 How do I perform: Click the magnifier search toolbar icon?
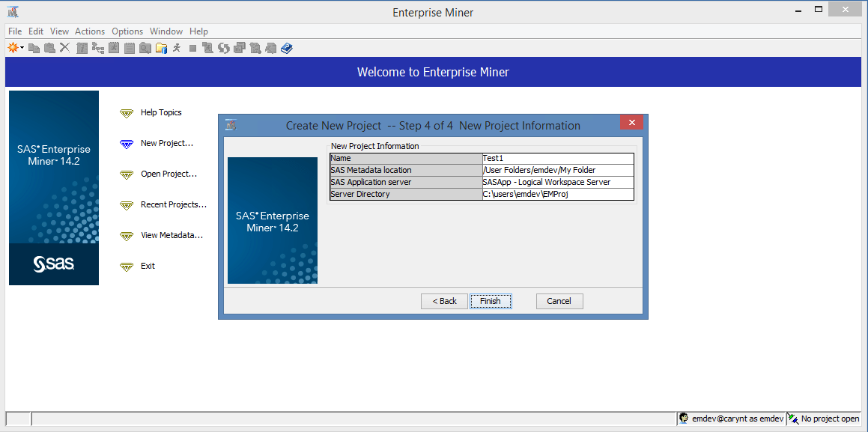(x=145, y=47)
